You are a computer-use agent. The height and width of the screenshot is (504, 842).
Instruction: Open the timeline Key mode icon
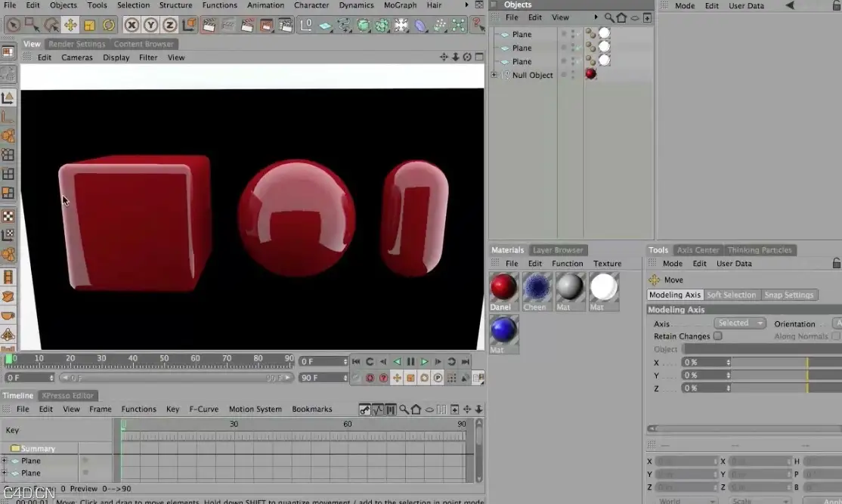(x=365, y=410)
